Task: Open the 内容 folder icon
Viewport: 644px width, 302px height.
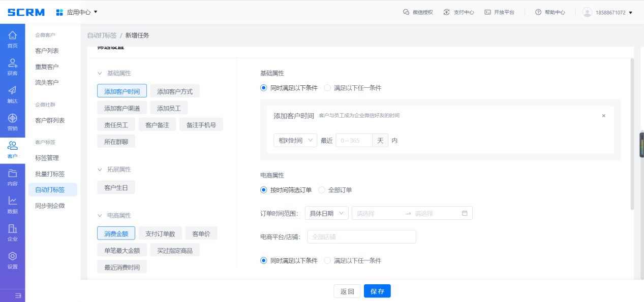Action: 12,177
